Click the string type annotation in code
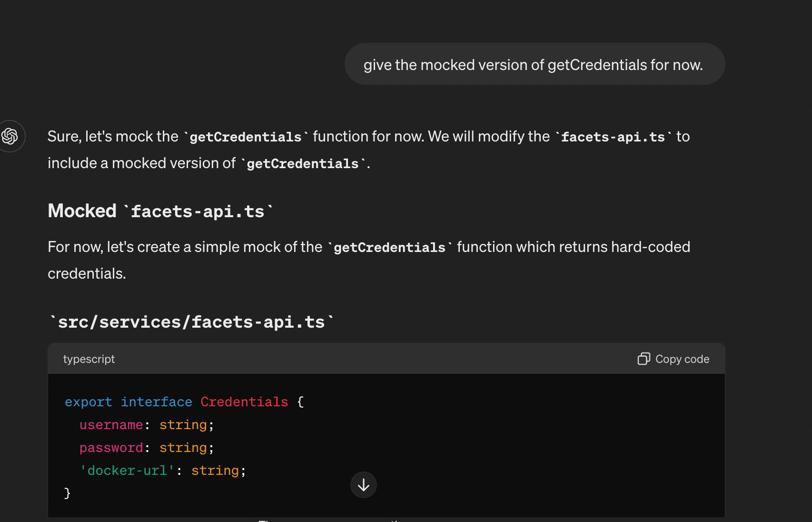The height and width of the screenshot is (522, 812). pyautogui.click(x=183, y=424)
